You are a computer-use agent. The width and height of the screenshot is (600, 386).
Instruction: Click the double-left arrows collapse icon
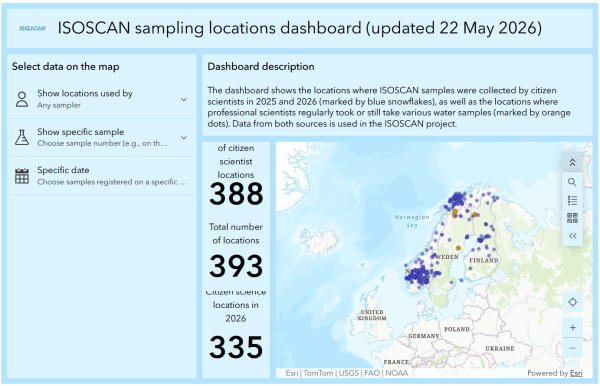click(572, 236)
